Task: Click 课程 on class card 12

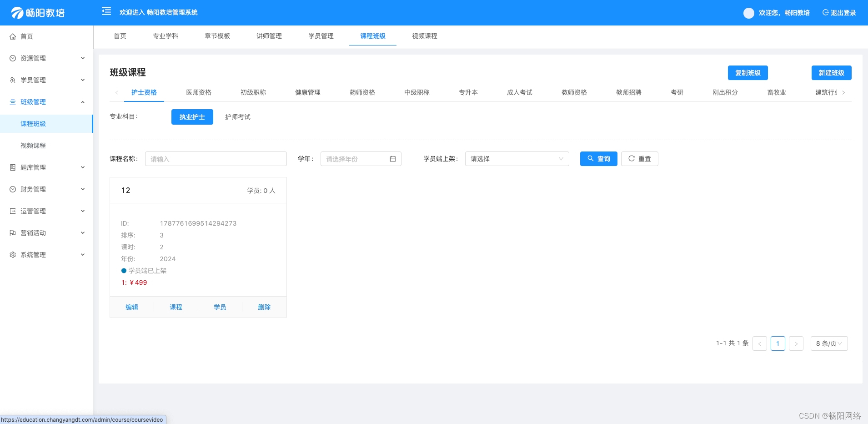Action: pos(176,307)
